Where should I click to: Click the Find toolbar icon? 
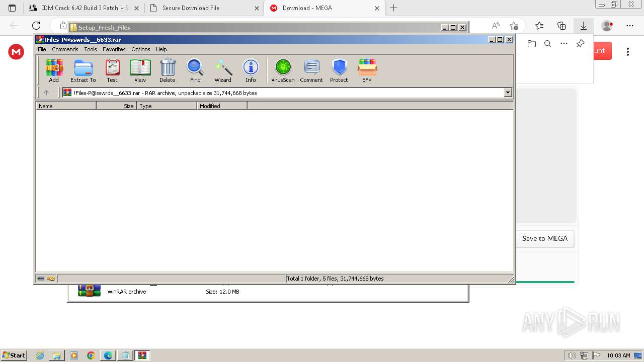[x=195, y=70]
